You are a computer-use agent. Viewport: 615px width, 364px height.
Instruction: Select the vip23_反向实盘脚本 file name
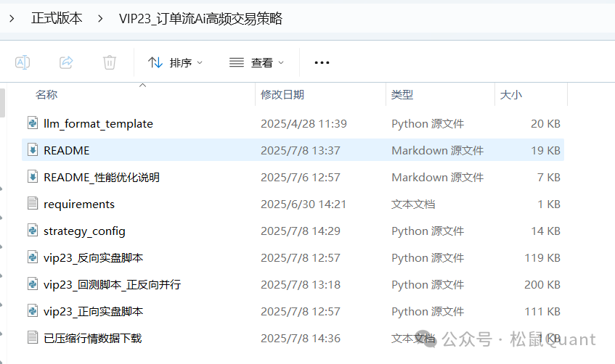[x=94, y=258]
